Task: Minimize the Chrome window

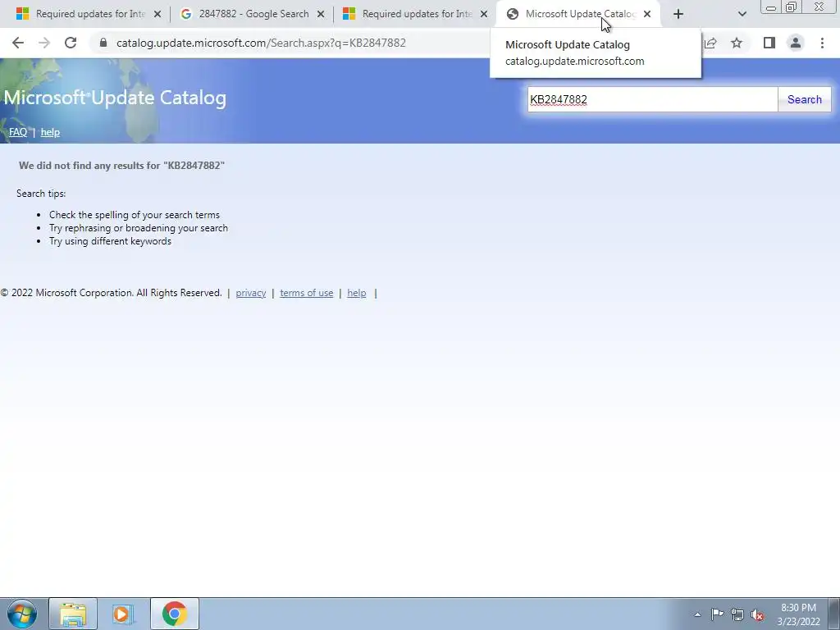Action: 771,7
